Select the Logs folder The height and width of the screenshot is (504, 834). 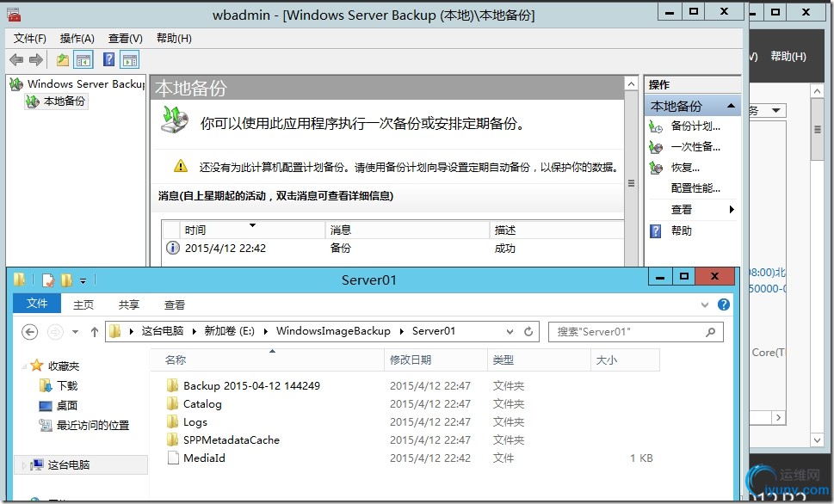tap(195, 422)
